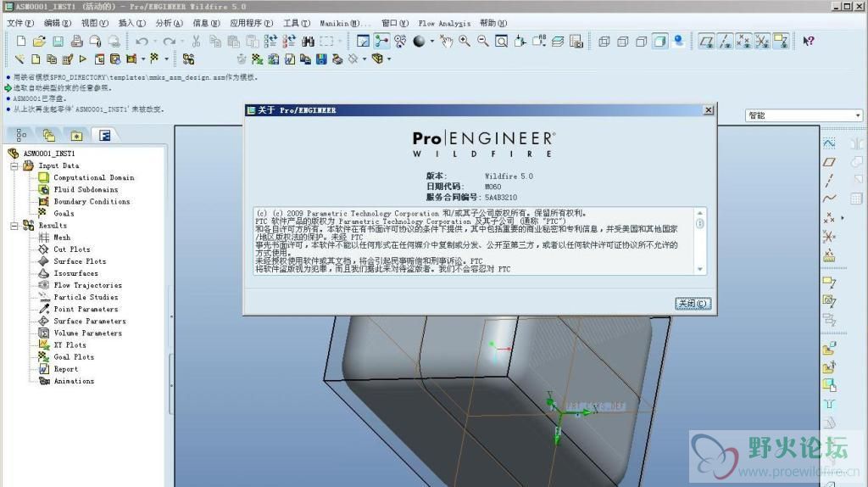Image resolution: width=868 pixels, height=487 pixels.
Task: Open the 视图 menu
Action: coord(95,23)
